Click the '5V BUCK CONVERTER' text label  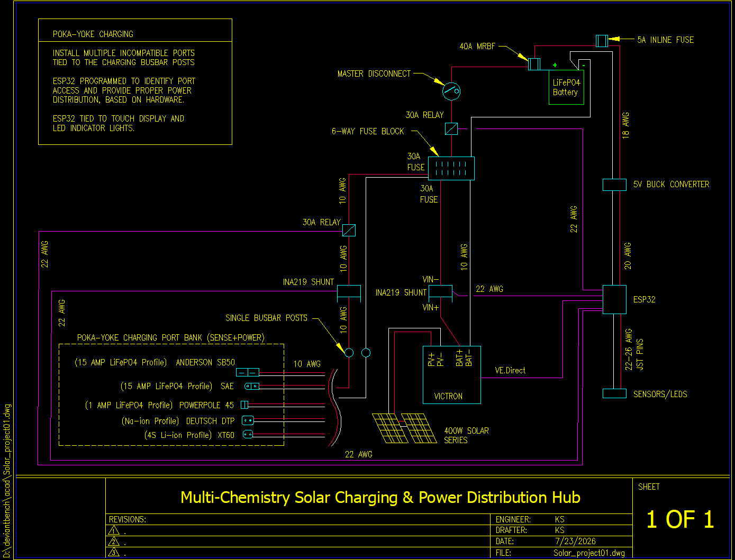point(672,184)
